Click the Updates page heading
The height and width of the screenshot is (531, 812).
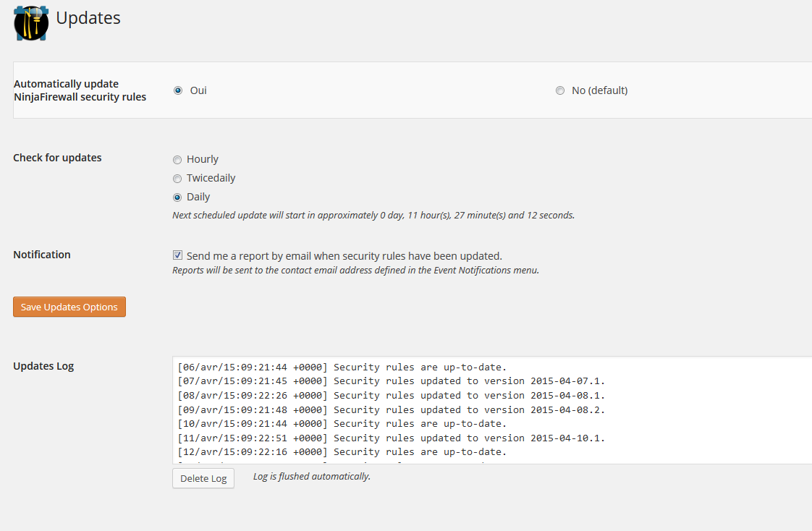click(88, 18)
